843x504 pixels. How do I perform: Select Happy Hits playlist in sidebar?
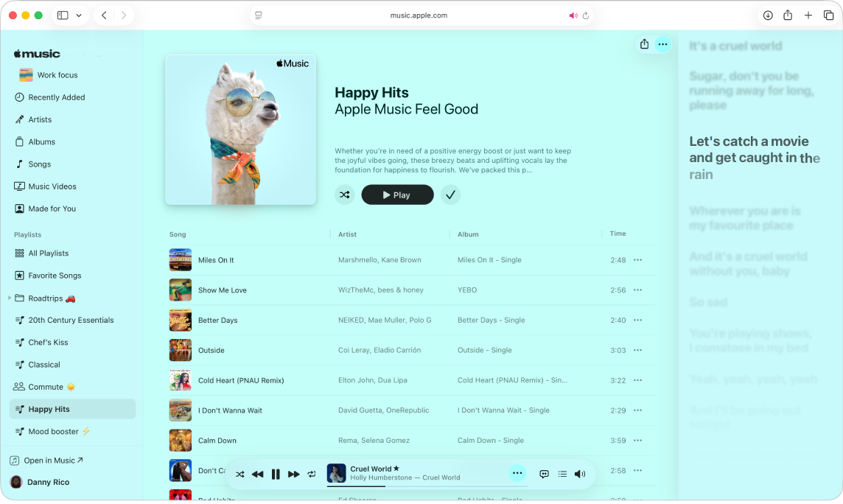[72, 410]
